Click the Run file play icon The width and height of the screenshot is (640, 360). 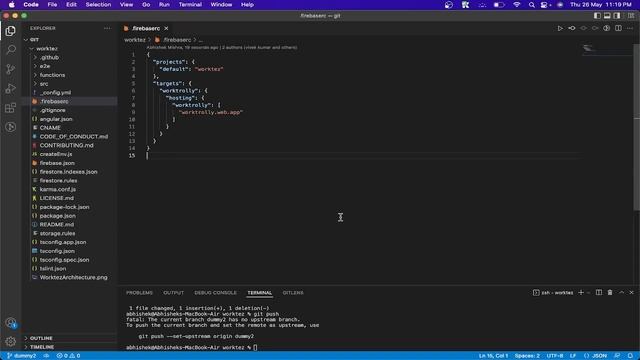[x=560, y=28]
